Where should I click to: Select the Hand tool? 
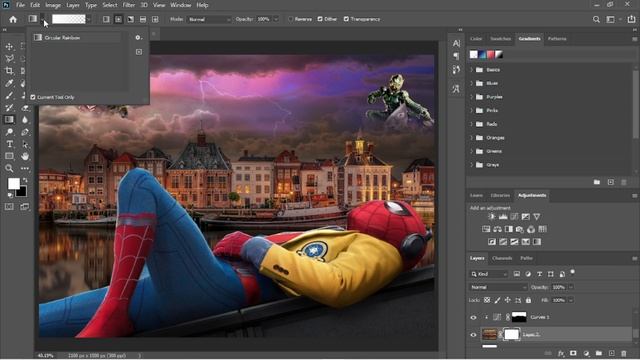[25, 156]
